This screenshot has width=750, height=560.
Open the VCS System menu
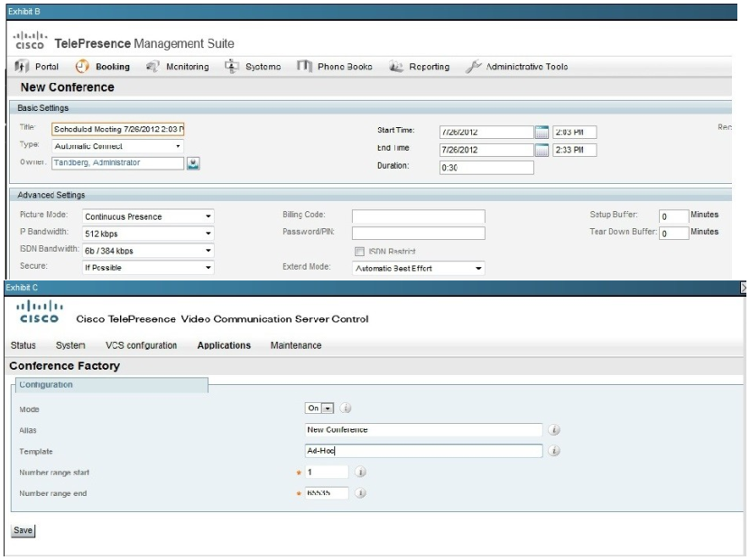point(70,345)
